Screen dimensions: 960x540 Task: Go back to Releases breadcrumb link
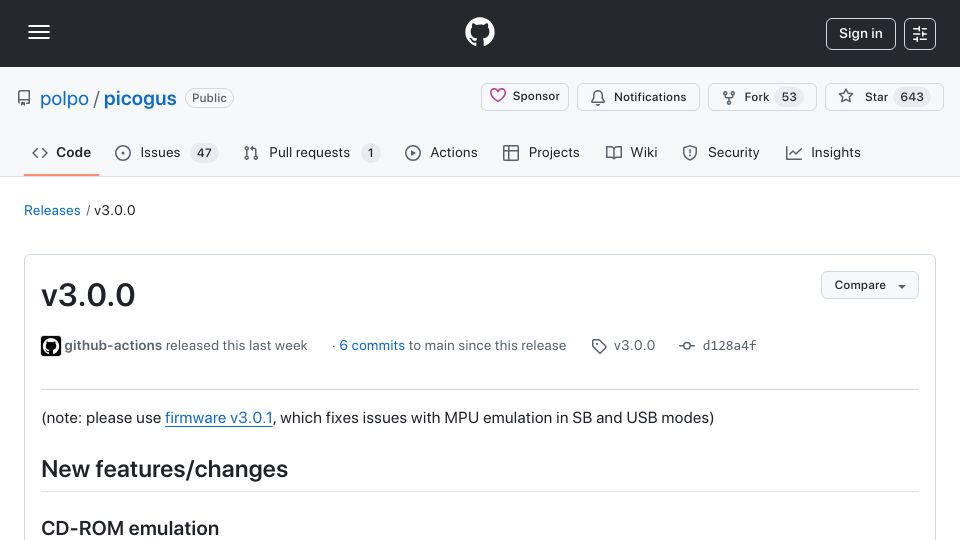[52, 210]
